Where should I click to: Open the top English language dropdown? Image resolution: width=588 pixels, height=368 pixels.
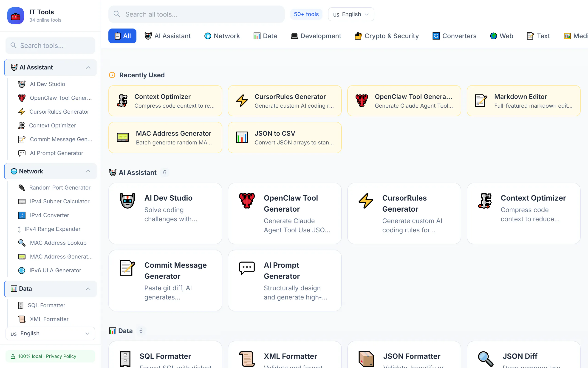(x=351, y=14)
